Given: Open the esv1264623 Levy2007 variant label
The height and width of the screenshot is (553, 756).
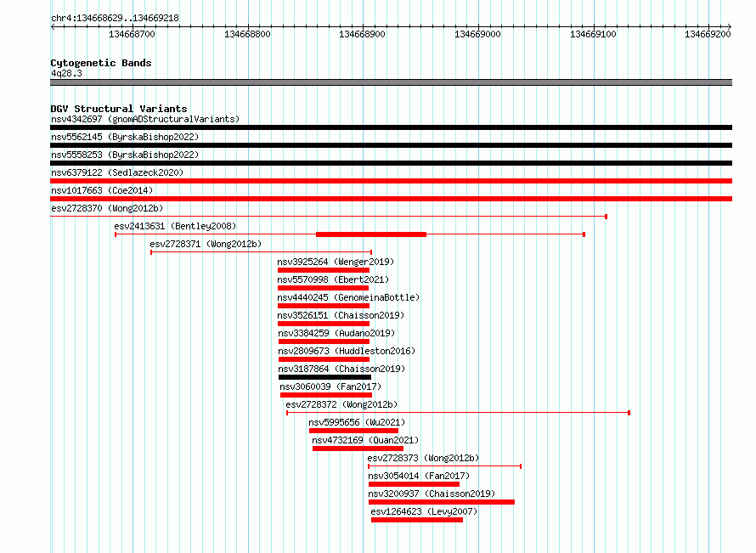Looking at the screenshot, I should tap(424, 511).
